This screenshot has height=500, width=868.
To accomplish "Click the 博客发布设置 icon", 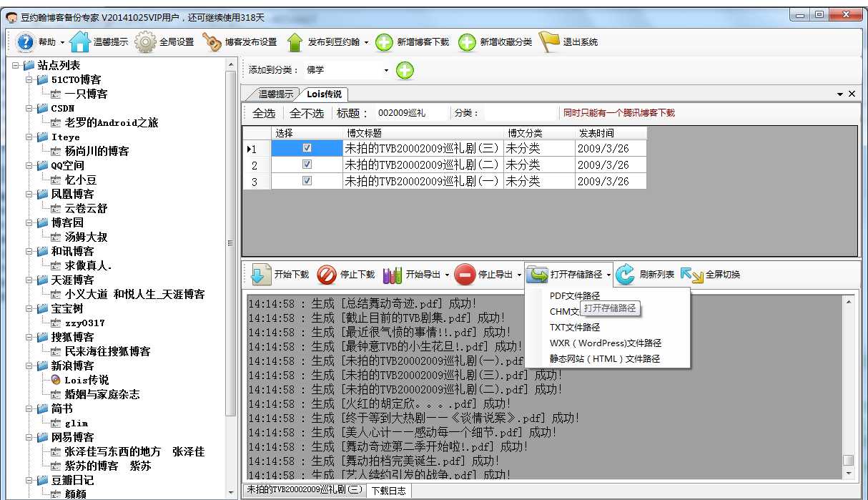I will (212, 41).
